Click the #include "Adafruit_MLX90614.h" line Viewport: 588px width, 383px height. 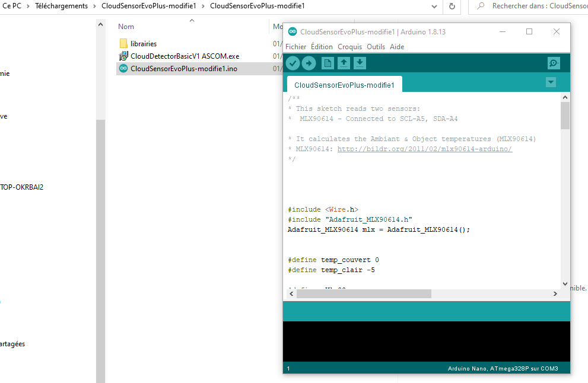click(350, 219)
